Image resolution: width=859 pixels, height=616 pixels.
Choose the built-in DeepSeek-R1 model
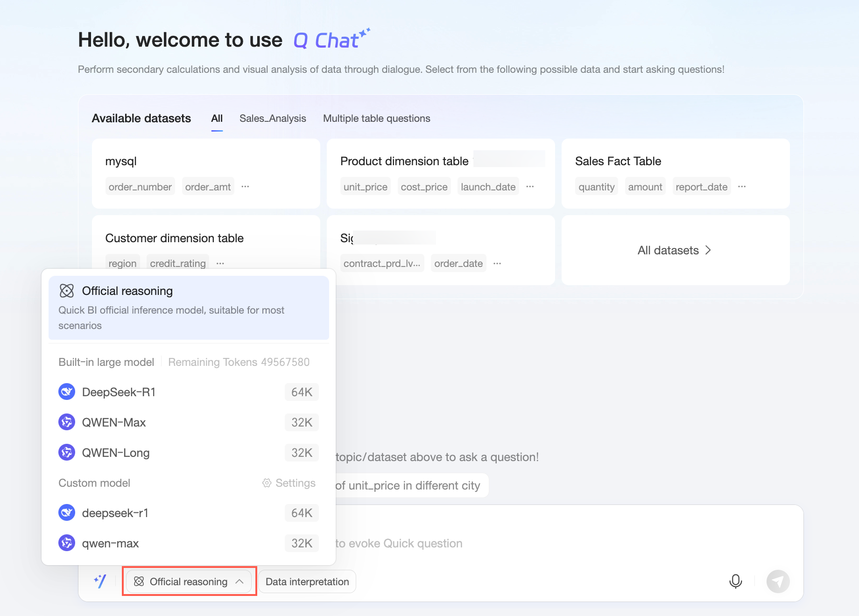coord(189,392)
